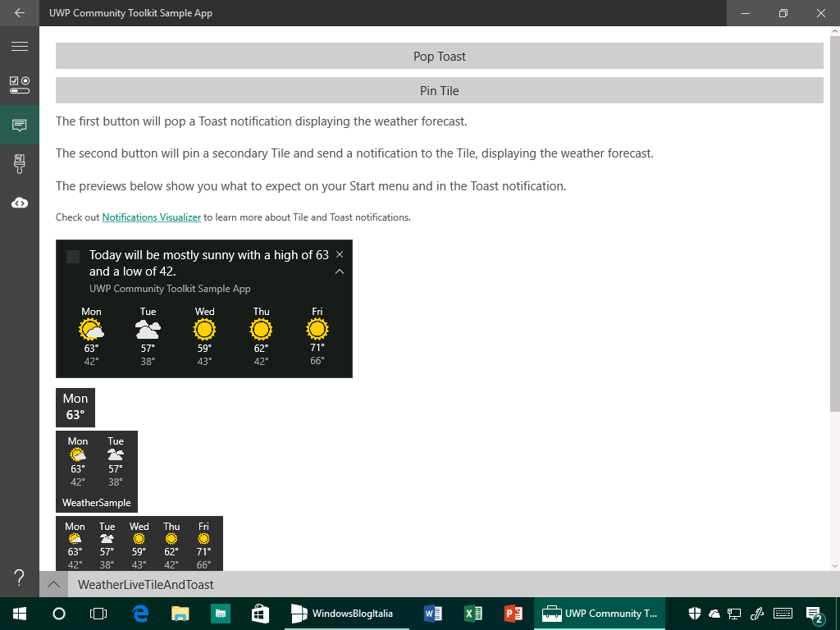
Task: Click the scroll up arrow of the page
Action: click(834, 32)
